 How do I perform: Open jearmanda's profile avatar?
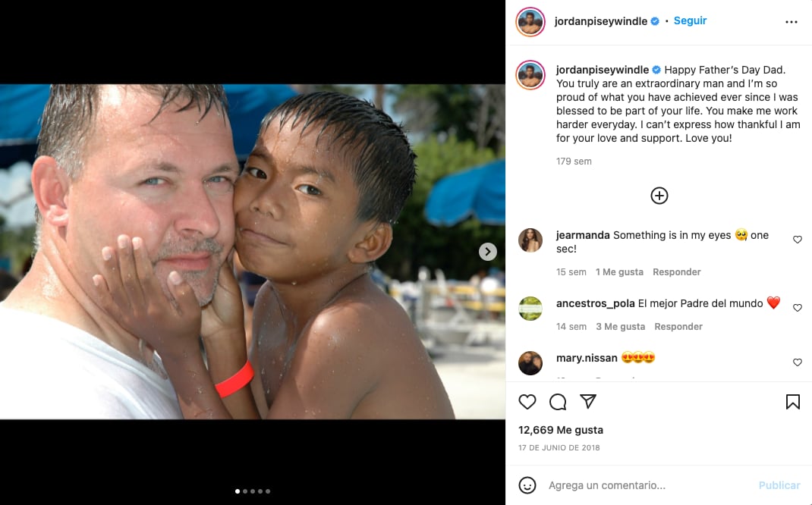[x=530, y=240]
